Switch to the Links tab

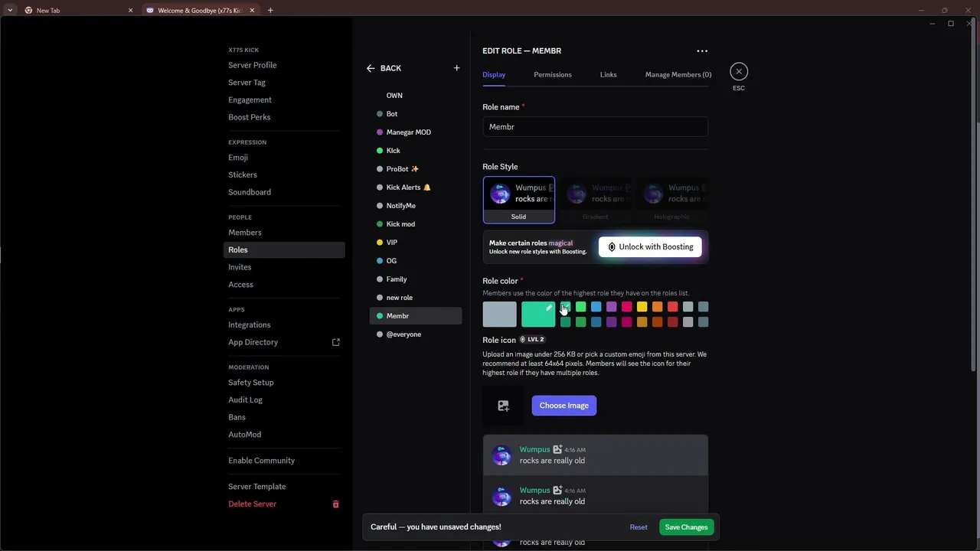[608, 74]
